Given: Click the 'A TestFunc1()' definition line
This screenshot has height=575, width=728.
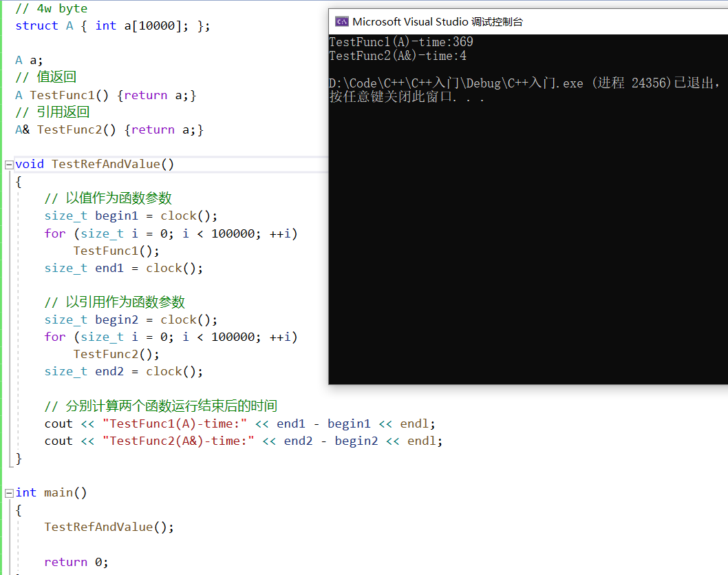Looking at the screenshot, I should pos(106,95).
